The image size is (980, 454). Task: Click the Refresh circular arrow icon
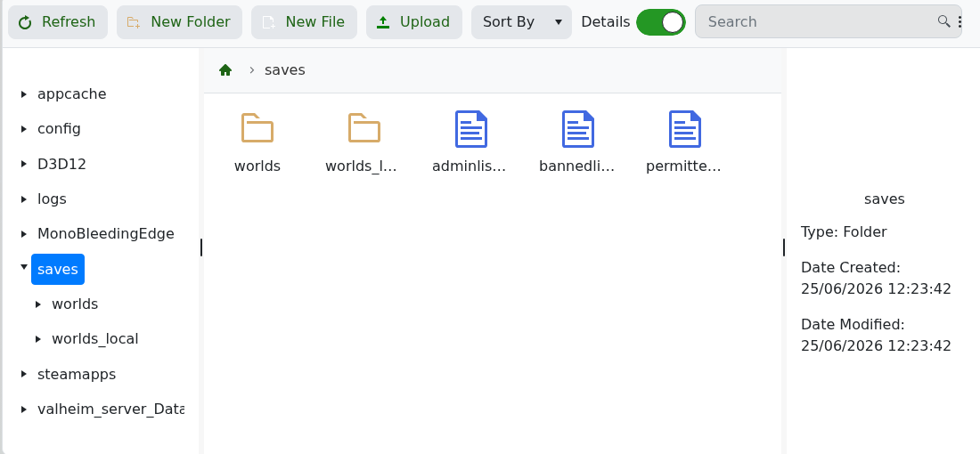click(x=25, y=22)
